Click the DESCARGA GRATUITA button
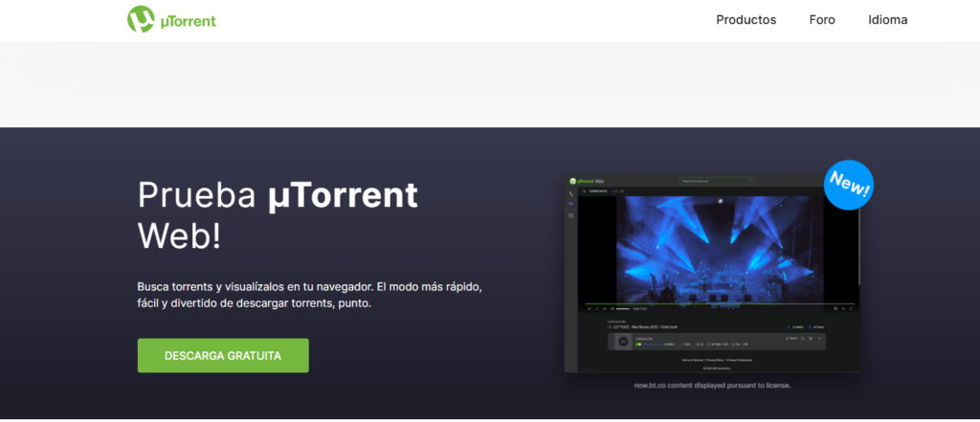This screenshot has width=980, height=422. [x=223, y=356]
